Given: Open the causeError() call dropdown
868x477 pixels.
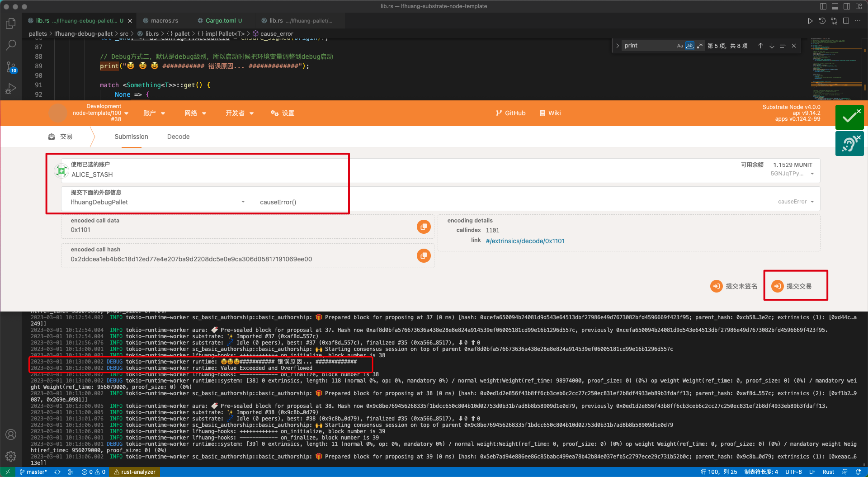Looking at the screenshot, I should pos(812,202).
